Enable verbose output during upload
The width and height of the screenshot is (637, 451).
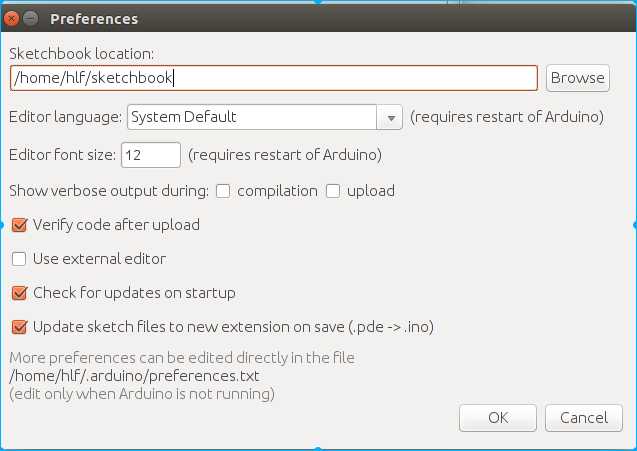tap(333, 191)
